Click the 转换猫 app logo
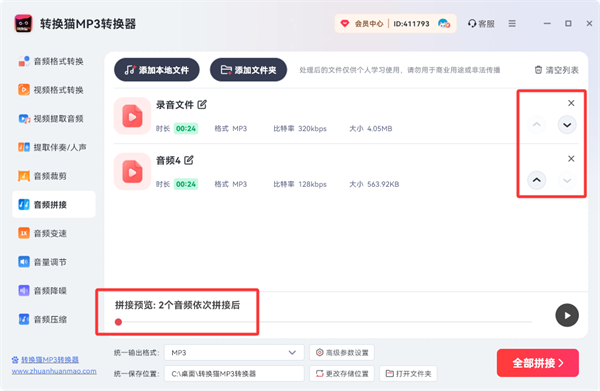Viewport: 600px width, 391px height. [x=23, y=24]
